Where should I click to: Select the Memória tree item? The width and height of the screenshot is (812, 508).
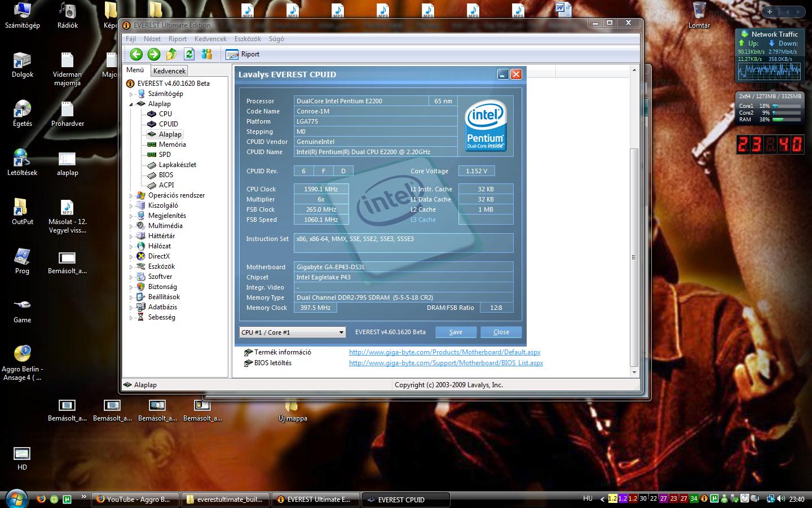click(172, 144)
